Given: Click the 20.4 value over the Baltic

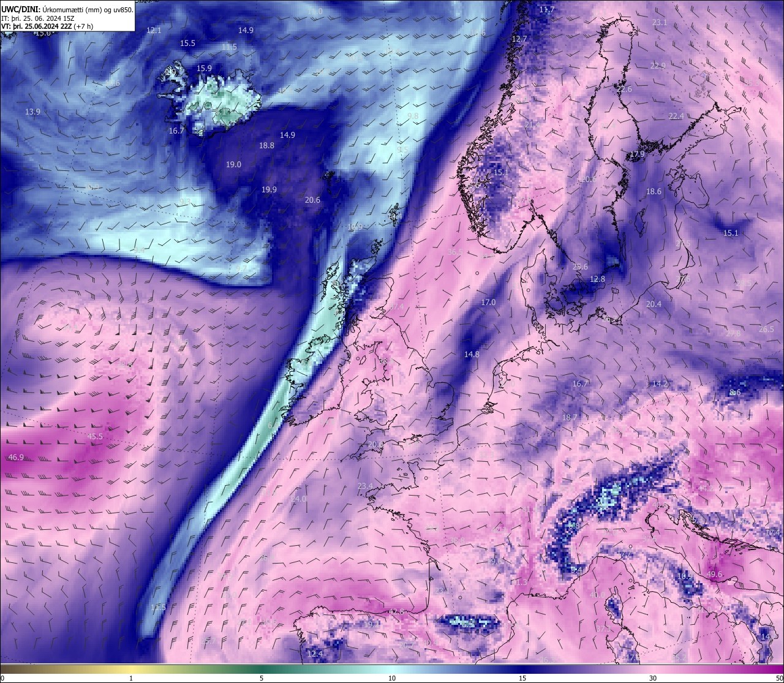Looking at the screenshot, I should (654, 304).
